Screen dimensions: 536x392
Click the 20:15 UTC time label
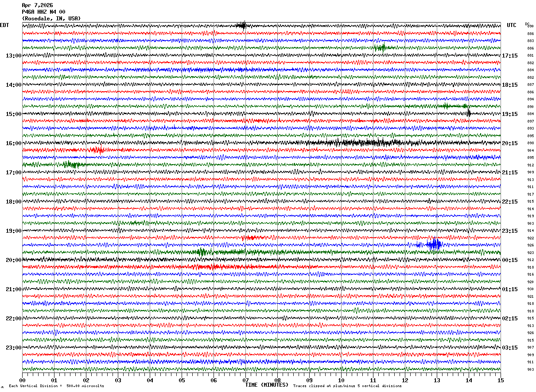tap(510, 143)
